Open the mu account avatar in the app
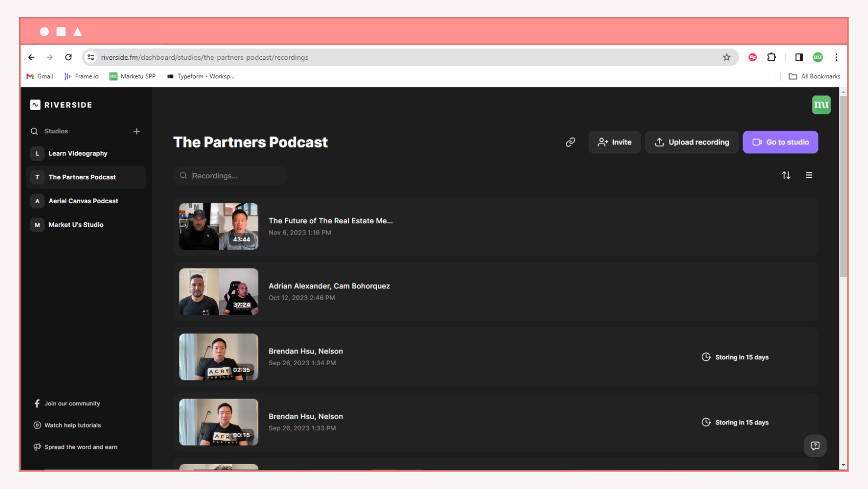Screen dimensions: 868x489 tap(821, 105)
